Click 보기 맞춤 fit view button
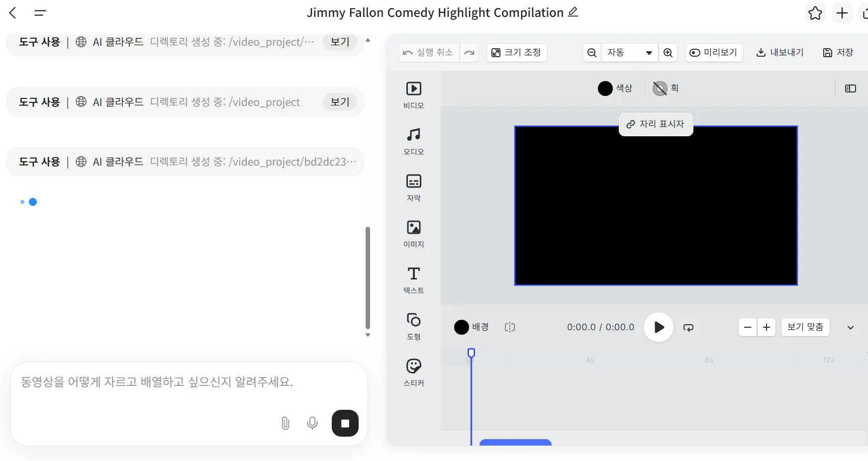 pos(805,327)
